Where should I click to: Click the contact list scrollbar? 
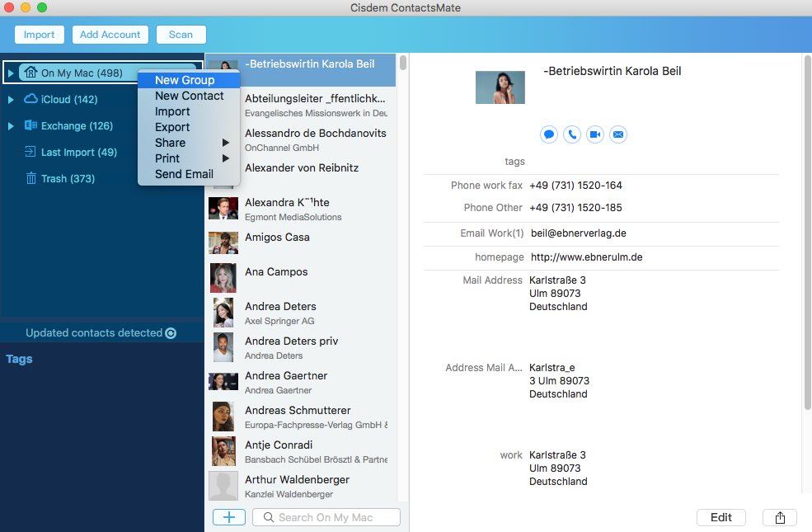point(403,63)
